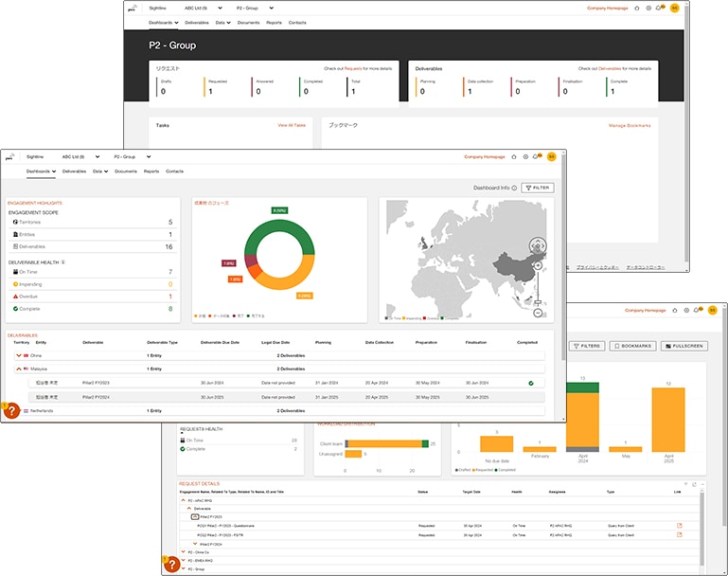The width and height of the screenshot is (728, 576).
Task: Open the settings gear icon in the top window header
Action: pyautogui.click(x=648, y=8)
